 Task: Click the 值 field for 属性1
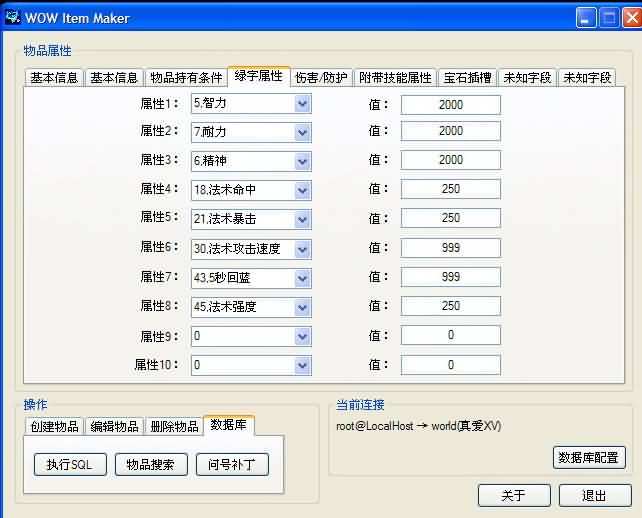[x=450, y=105]
